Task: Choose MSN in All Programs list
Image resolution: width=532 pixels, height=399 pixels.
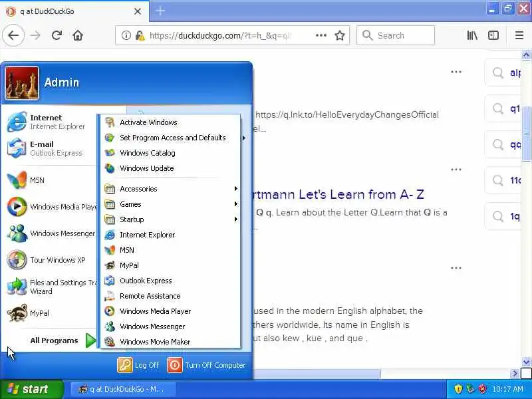Action: pos(170,250)
